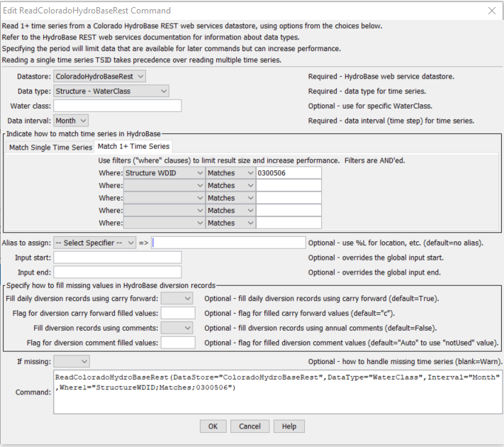The height and width of the screenshot is (447, 504).
Task: Click the Alias to assign text field
Action: coord(228,243)
